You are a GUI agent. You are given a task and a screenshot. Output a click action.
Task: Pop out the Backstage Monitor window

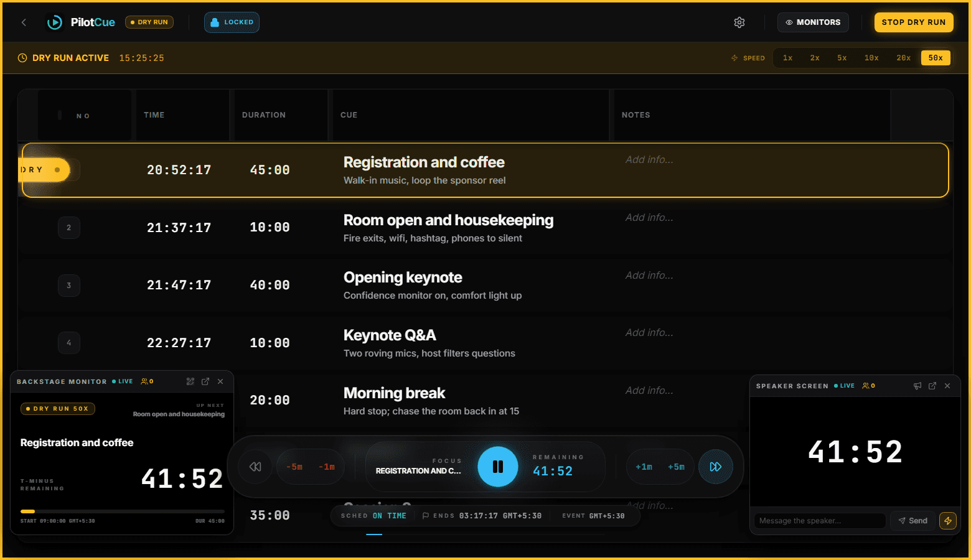(205, 381)
